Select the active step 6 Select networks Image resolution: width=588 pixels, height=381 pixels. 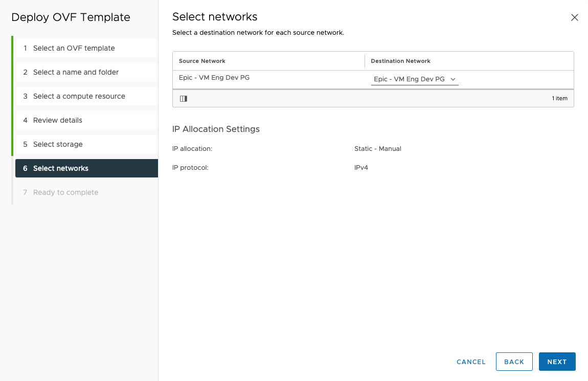(x=61, y=168)
